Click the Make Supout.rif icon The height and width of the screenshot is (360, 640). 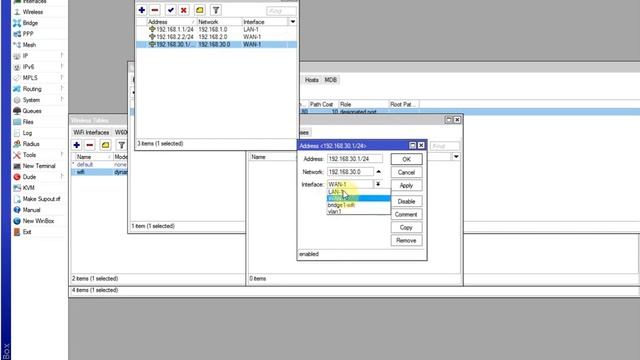coord(17,199)
